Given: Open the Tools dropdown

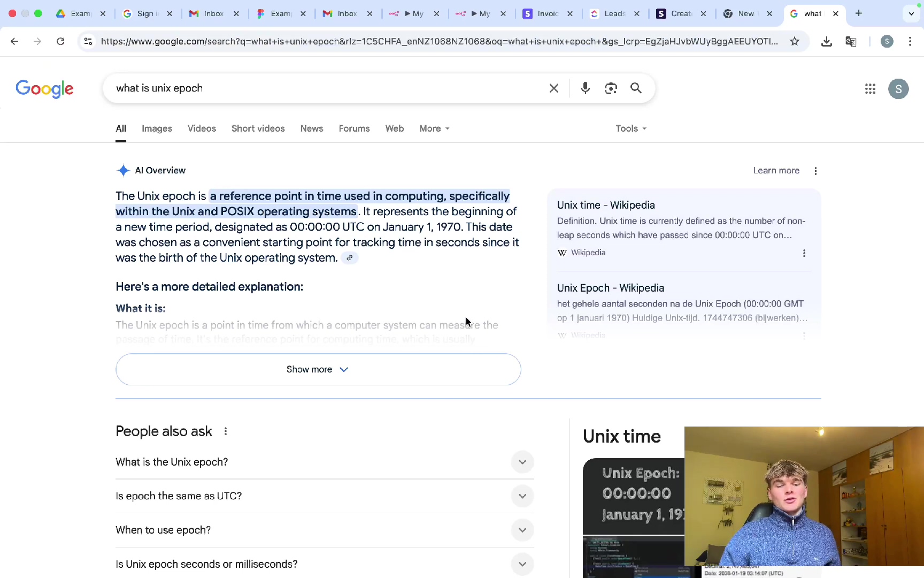Looking at the screenshot, I should tap(631, 128).
